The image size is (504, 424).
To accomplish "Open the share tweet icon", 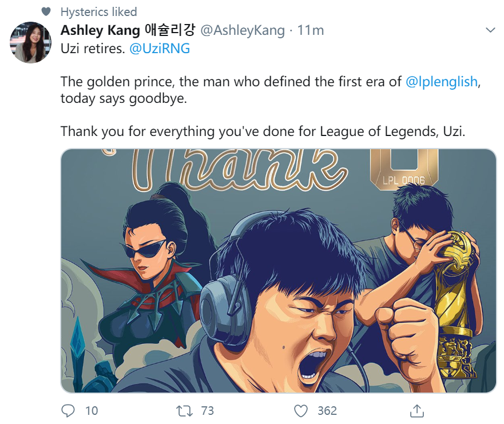I will 417,411.
